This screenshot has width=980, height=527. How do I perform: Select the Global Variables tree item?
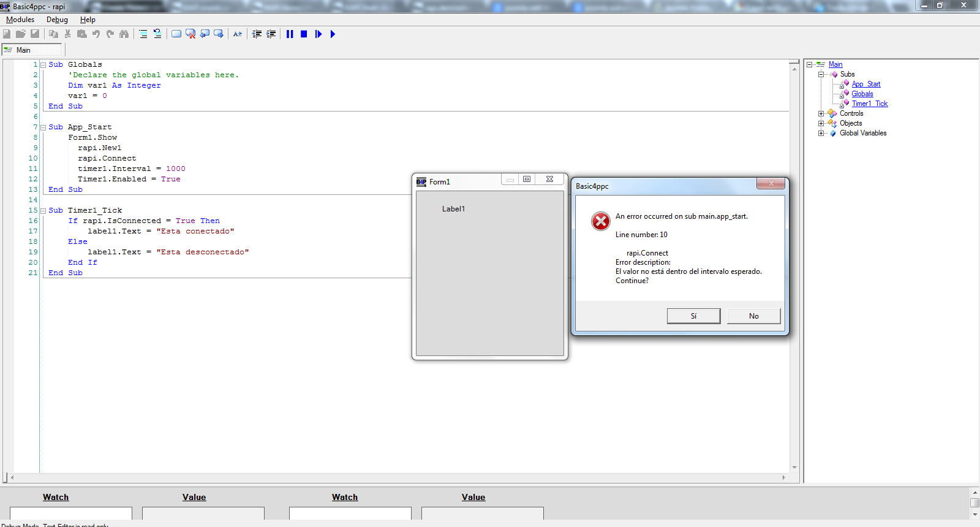(x=863, y=133)
